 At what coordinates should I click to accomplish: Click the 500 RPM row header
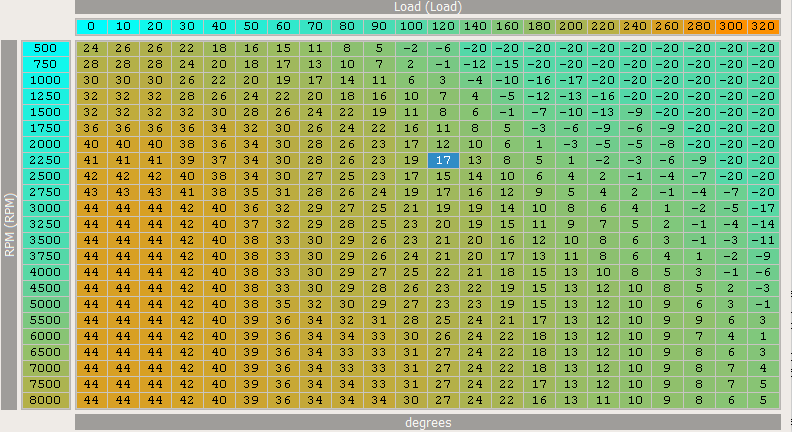click(x=45, y=47)
